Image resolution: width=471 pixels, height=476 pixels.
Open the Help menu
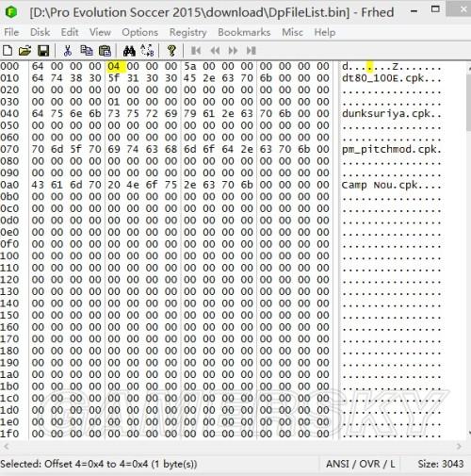coord(325,32)
